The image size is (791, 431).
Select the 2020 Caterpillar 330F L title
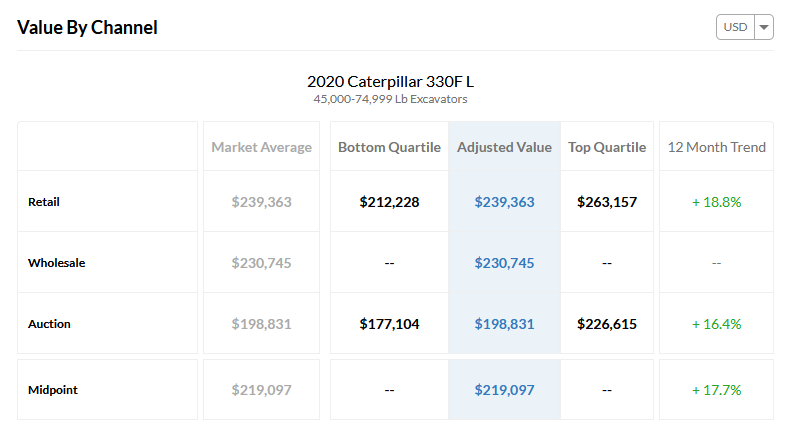coord(390,81)
